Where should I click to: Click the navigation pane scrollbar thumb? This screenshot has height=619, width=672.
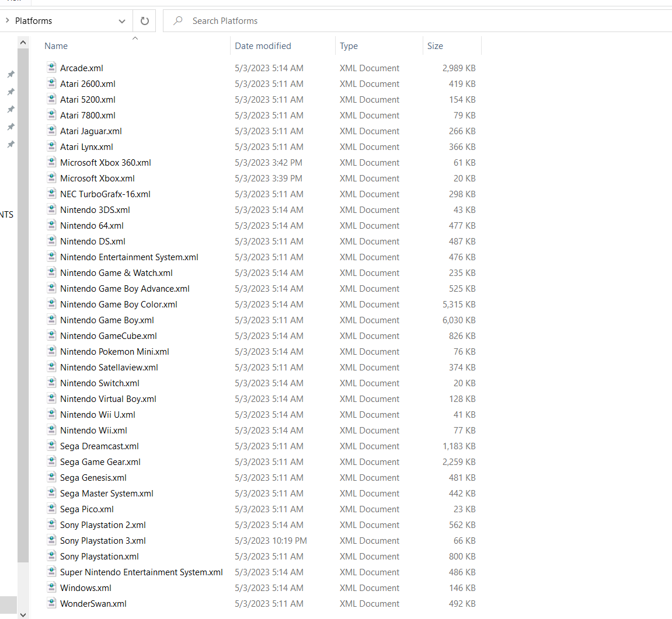(x=23, y=305)
